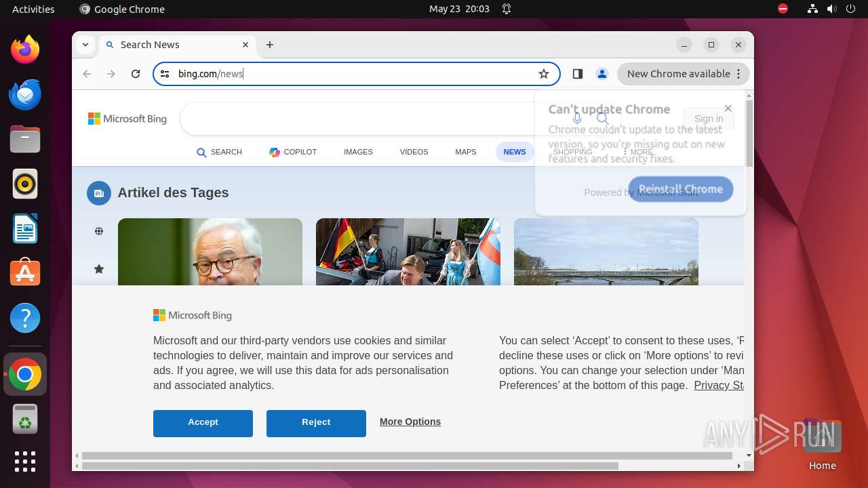Open the tab search dropdown

85,45
